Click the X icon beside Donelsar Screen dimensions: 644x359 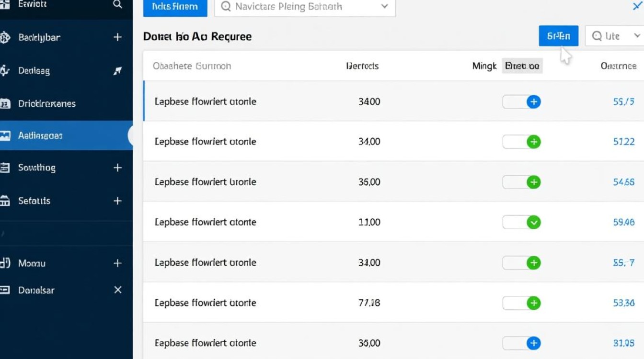(x=118, y=290)
